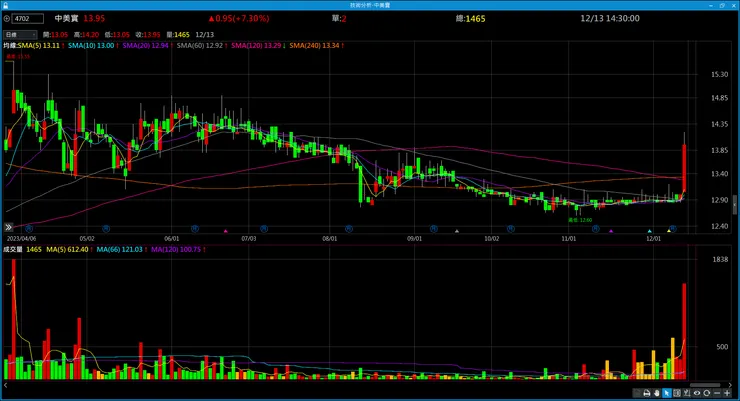Click the chart settings axis icon

click(x=687, y=393)
